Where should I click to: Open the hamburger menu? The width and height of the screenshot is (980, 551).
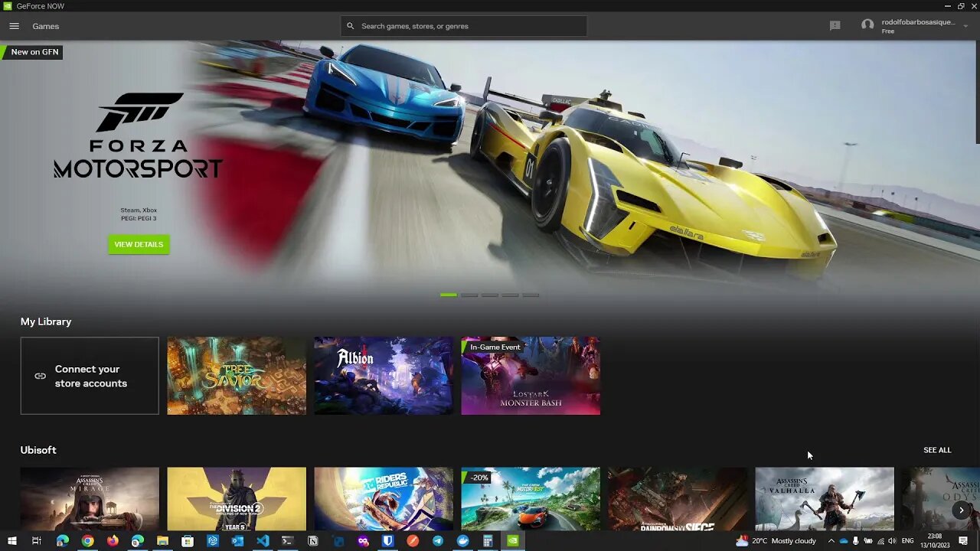click(x=14, y=26)
